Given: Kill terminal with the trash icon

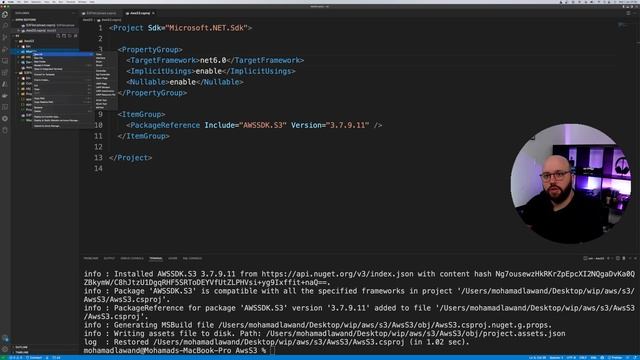Looking at the screenshot, I should [x=624, y=258].
